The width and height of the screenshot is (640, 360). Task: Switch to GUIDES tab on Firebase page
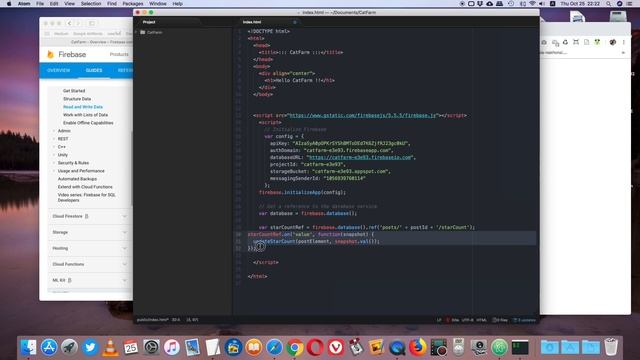94,70
